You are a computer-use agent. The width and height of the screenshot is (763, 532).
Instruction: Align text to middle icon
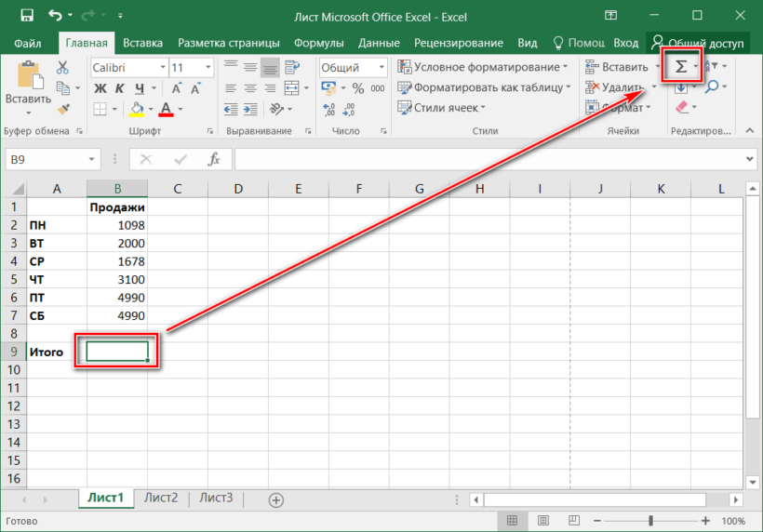250,67
